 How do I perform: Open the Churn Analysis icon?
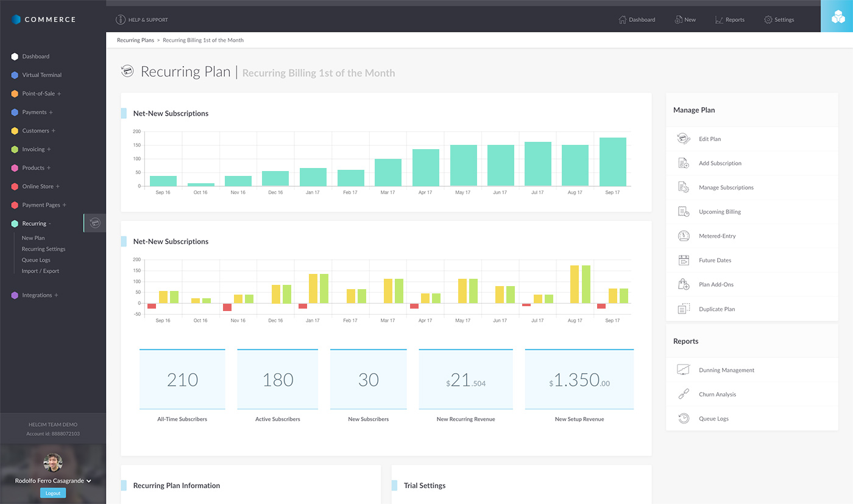[683, 394]
